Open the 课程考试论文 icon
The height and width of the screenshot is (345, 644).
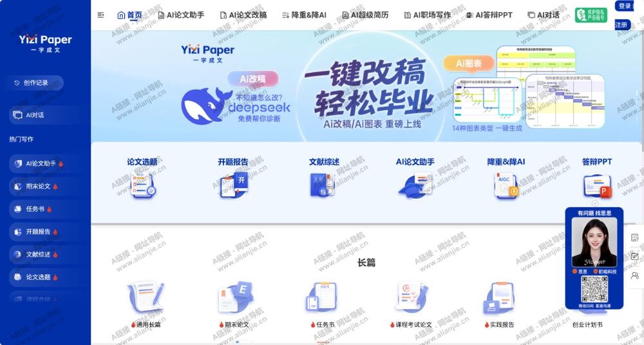(x=412, y=297)
